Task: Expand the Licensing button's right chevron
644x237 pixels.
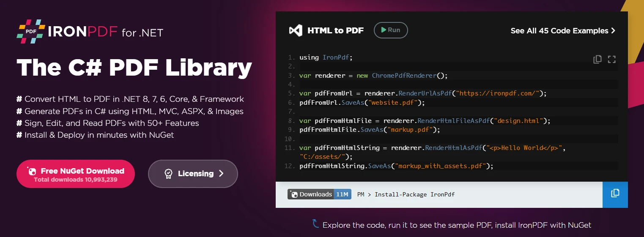Action: pyautogui.click(x=221, y=174)
